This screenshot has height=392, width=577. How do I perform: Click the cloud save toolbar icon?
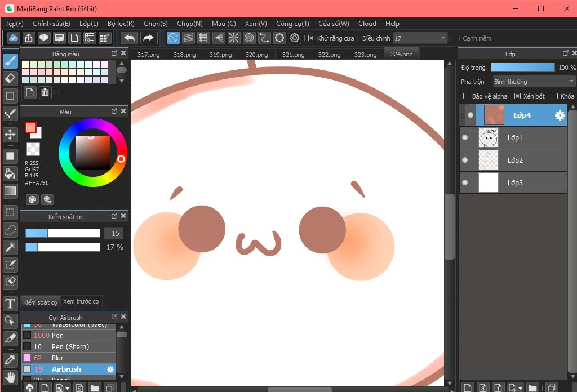[x=14, y=38]
